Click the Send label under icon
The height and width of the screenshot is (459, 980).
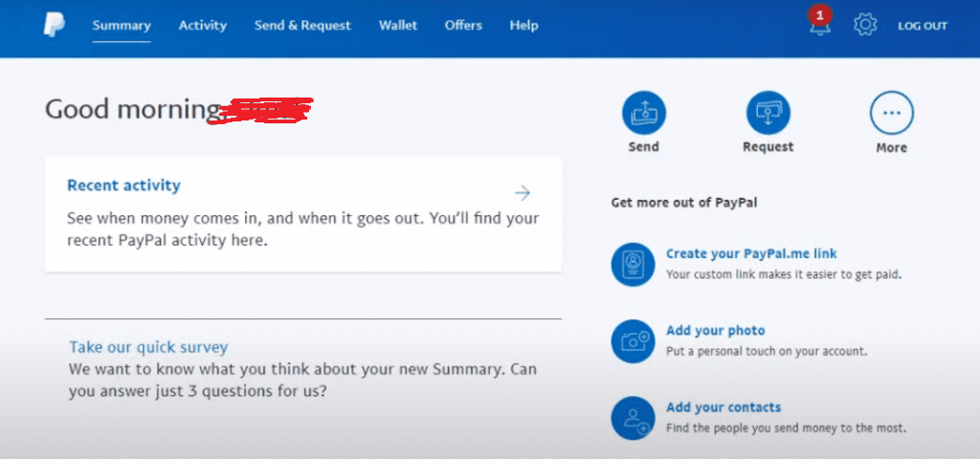[x=644, y=146]
